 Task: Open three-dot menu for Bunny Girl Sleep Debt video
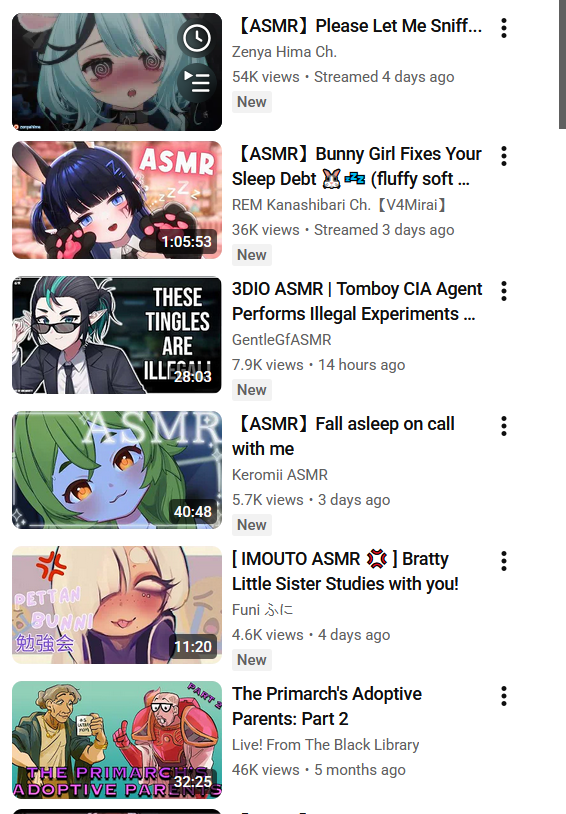tap(504, 156)
